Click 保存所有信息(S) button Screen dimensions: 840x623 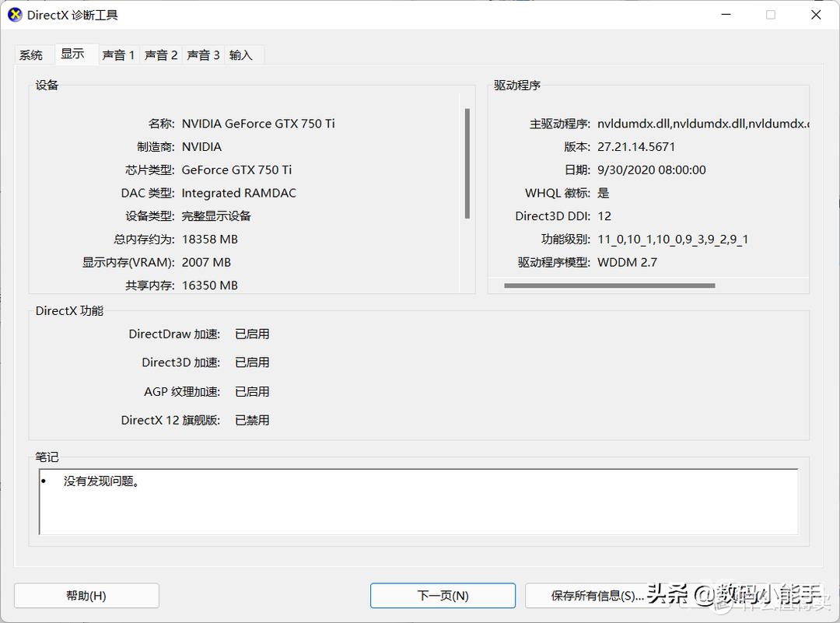point(597,596)
